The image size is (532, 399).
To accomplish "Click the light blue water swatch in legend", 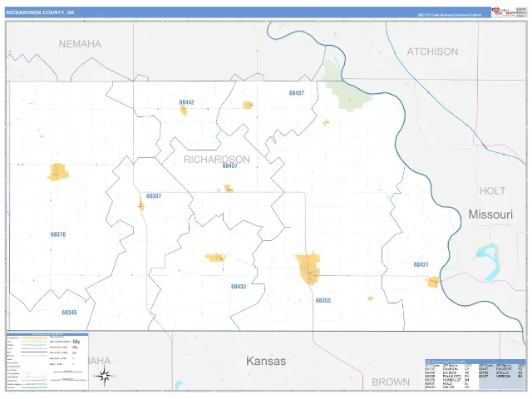I will [33, 345].
